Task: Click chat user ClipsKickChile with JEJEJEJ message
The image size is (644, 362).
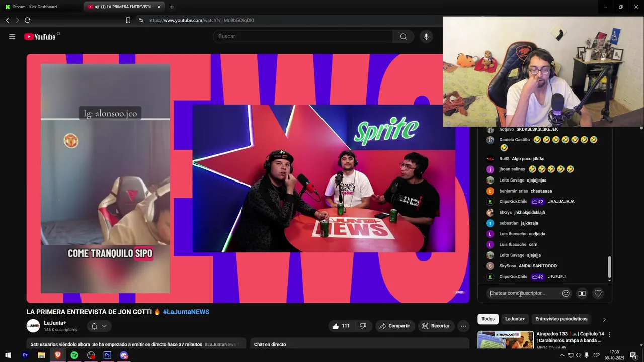Action: [513, 277]
